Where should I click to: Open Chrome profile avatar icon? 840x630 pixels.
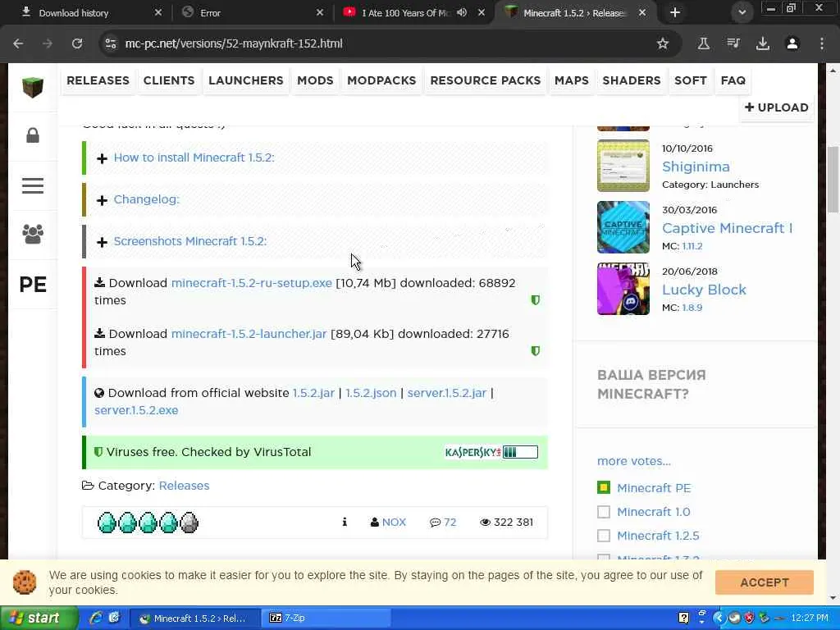click(x=792, y=43)
